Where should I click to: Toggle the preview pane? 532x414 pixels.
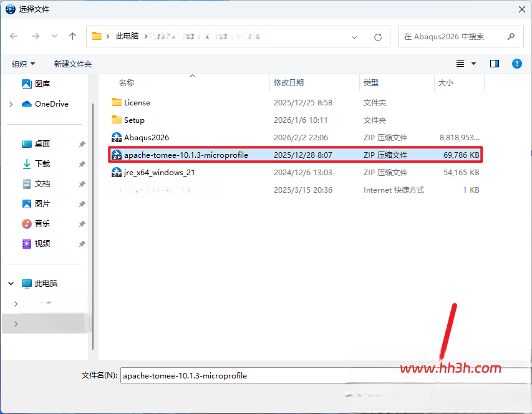coord(495,64)
